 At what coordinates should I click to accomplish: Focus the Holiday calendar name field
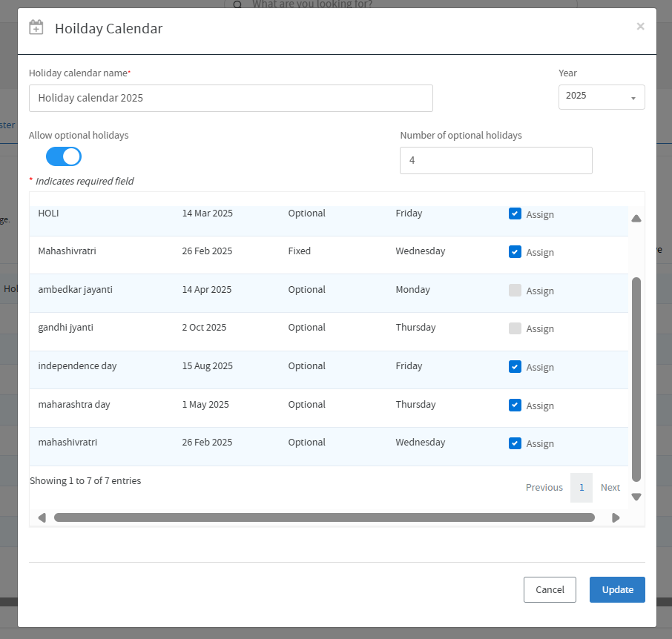(x=231, y=98)
